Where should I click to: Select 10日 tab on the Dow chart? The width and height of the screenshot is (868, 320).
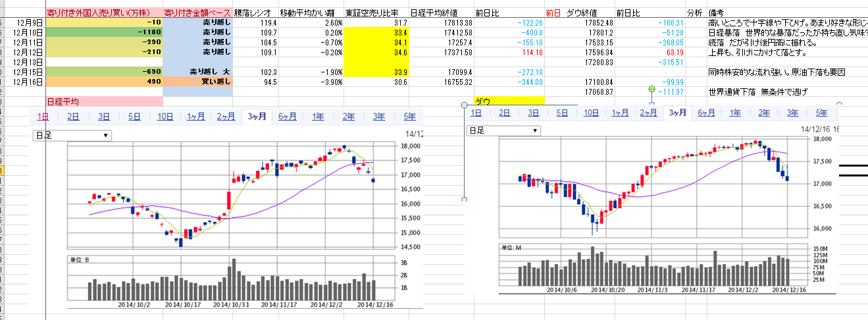[591, 113]
